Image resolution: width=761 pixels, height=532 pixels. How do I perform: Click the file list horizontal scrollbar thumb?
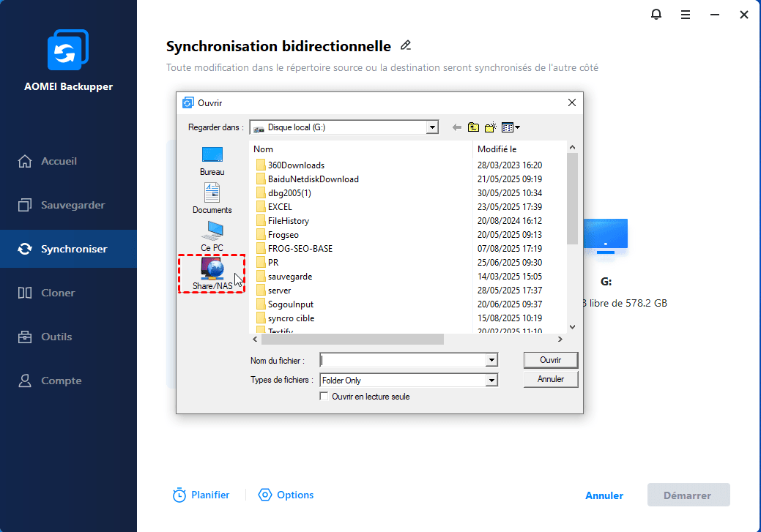tap(352, 340)
